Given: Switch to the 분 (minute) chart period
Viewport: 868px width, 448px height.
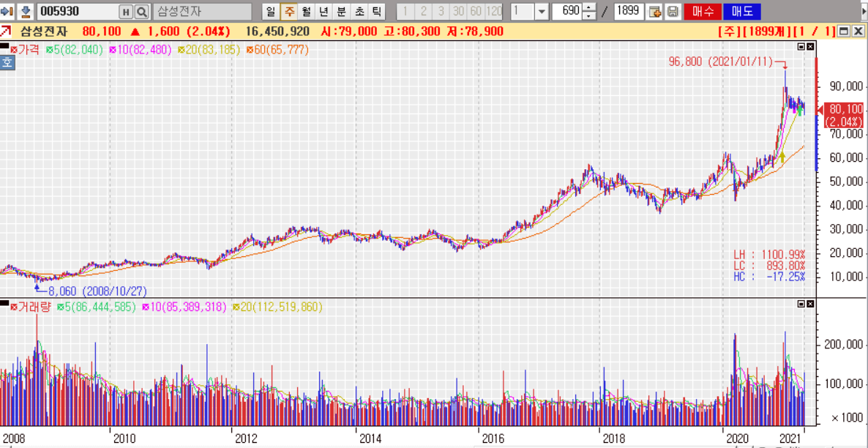Looking at the screenshot, I should [342, 11].
